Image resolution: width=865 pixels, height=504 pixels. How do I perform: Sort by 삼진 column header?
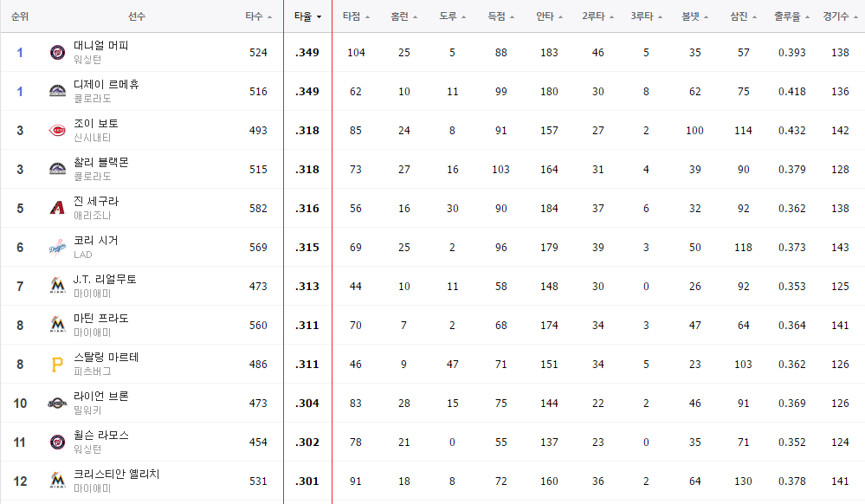point(743,16)
